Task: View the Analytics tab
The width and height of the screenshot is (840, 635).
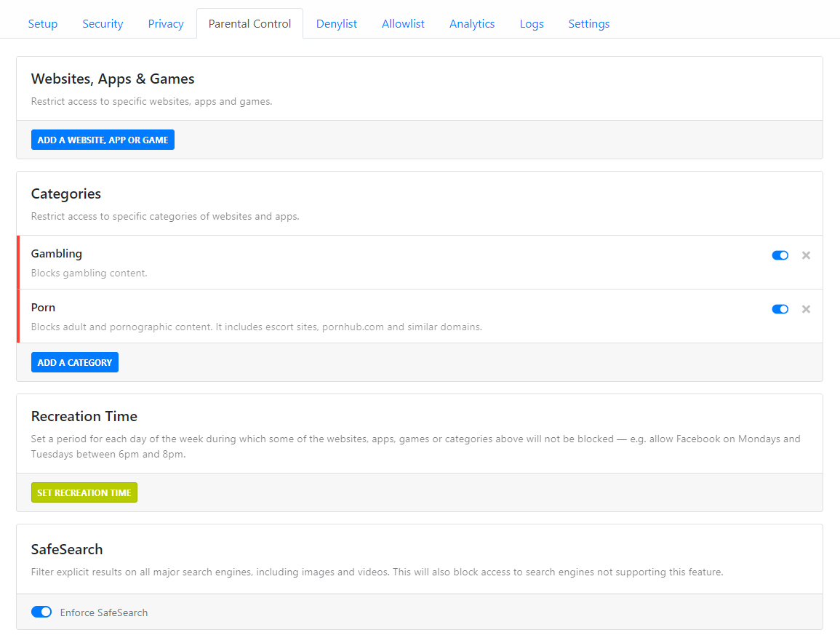Action: (472, 24)
